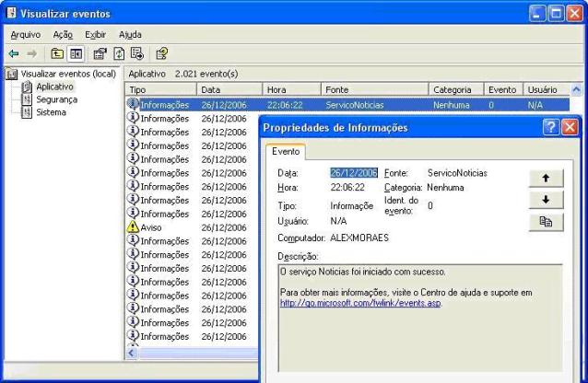Close the Propriedades de Informações dialog
This screenshot has width=588, height=383.
click(x=570, y=127)
